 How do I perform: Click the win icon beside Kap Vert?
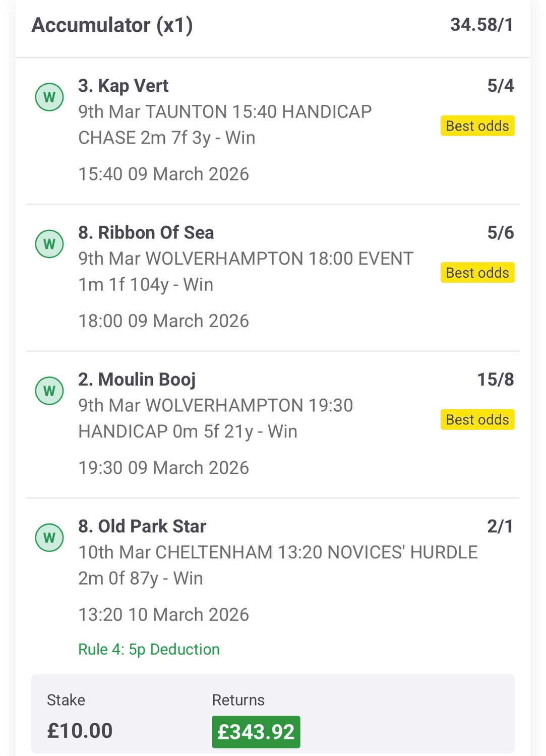(x=49, y=97)
